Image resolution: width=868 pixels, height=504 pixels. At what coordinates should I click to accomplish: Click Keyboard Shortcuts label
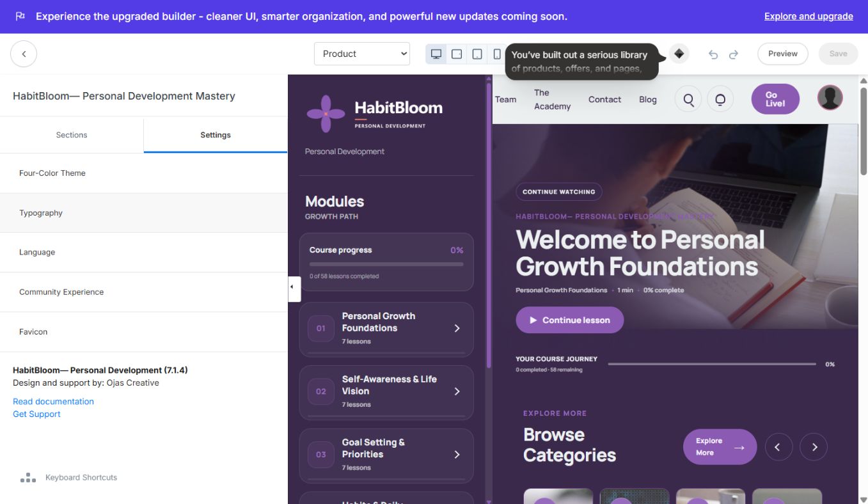[81, 478]
